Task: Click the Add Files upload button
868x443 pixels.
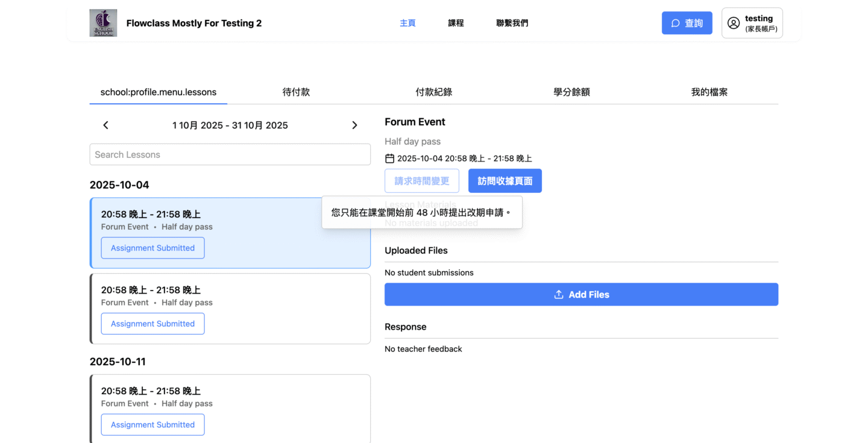Action: tap(581, 295)
